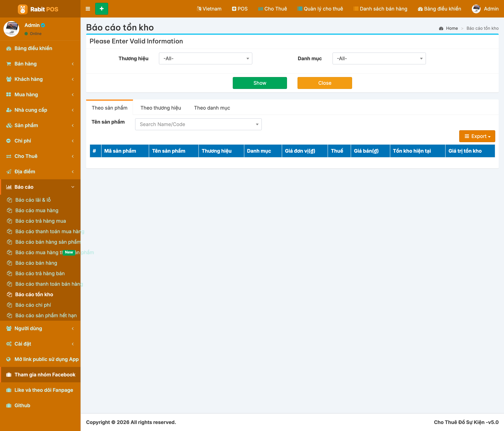Sort by Giá trị tồn kho column header

[470, 151]
